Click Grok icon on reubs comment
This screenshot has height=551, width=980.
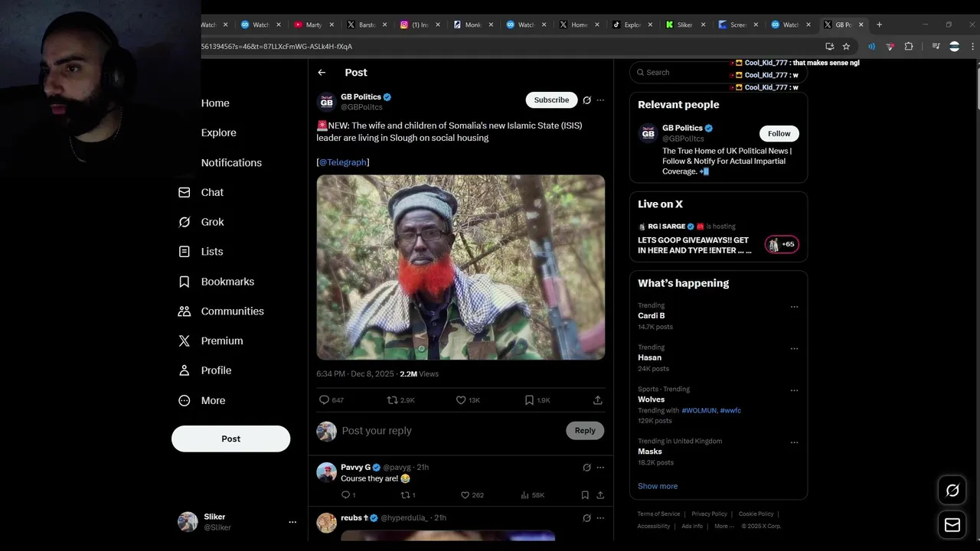click(x=586, y=518)
